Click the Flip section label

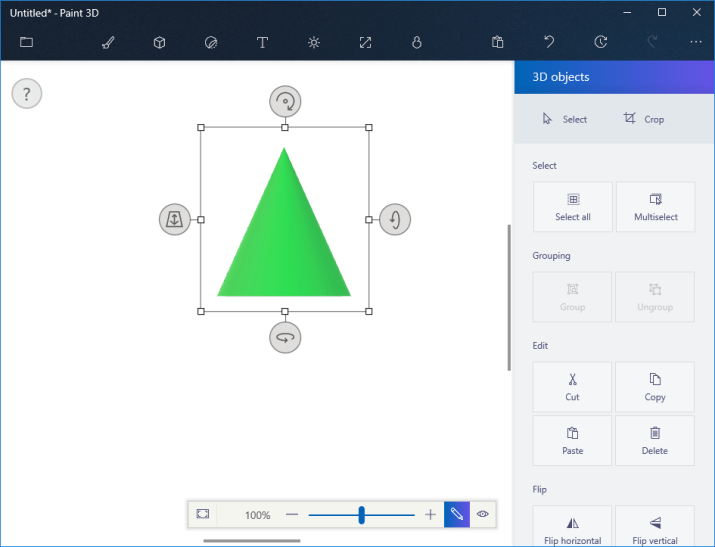[x=539, y=490]
